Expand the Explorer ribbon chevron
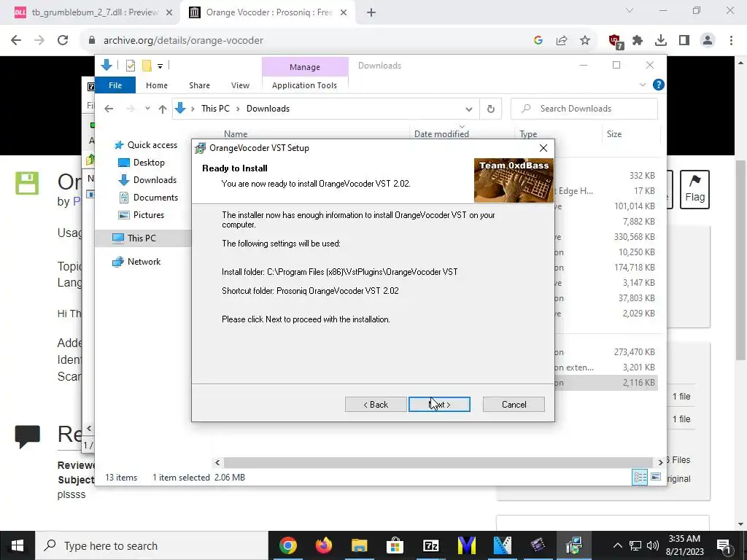Viewport: 747px width, 560px height. 642,85
